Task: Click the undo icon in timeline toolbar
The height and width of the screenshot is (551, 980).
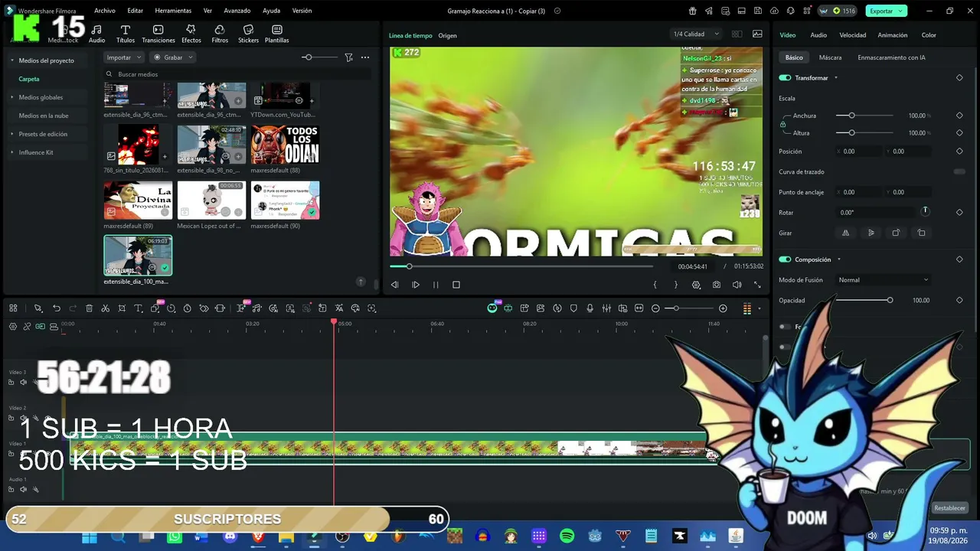Action: (56, 308)
